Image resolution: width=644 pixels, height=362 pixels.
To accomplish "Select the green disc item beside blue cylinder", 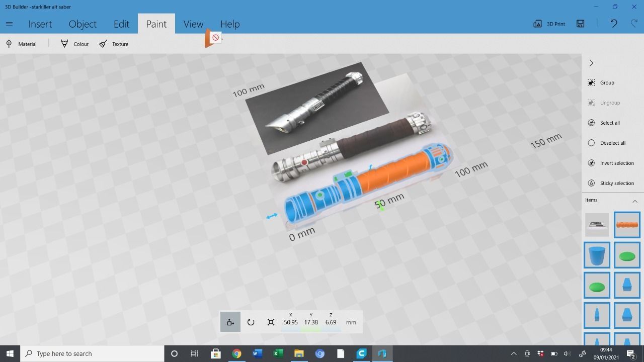I will click(x=627, y=255).
